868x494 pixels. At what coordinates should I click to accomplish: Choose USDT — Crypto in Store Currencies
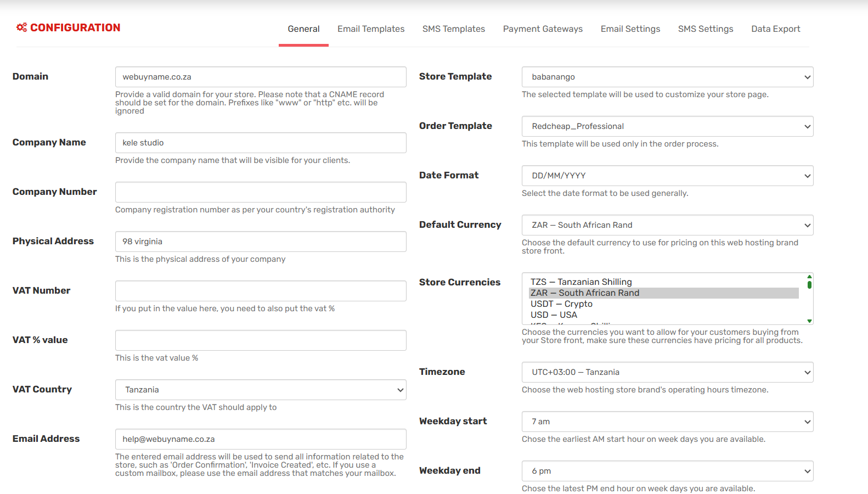tap(664, 304)
